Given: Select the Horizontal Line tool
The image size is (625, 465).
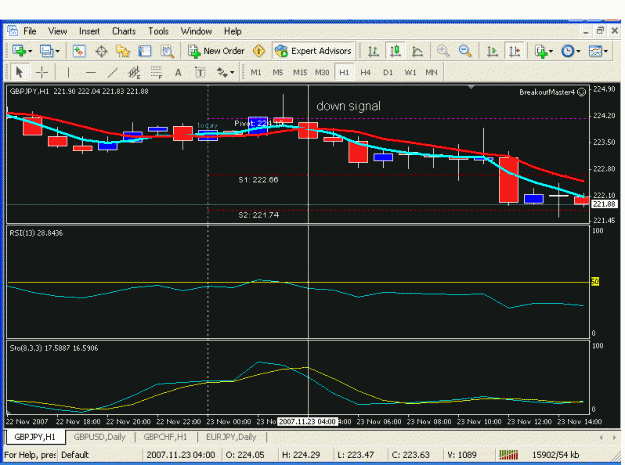Looking at the screenshot, I should tap(91, 73).
